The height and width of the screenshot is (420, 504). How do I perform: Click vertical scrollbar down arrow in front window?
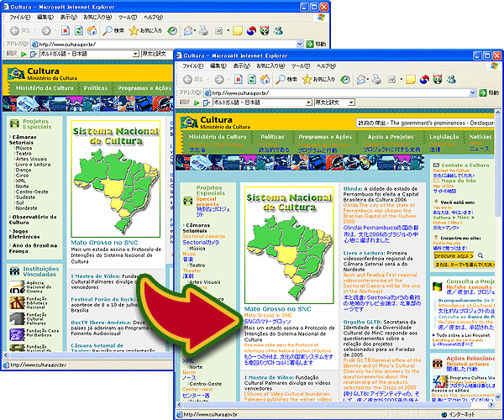[497, 396]
